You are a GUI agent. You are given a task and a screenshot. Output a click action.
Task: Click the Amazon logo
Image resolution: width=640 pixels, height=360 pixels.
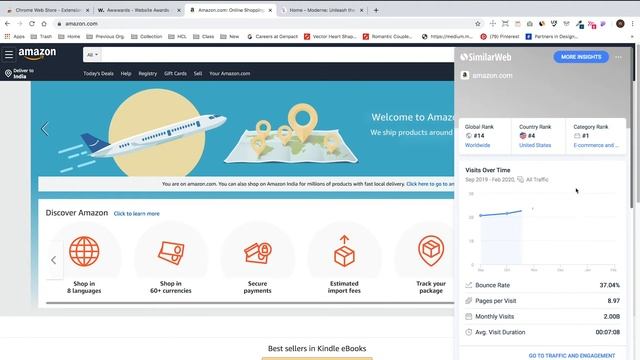coord(37,53)
